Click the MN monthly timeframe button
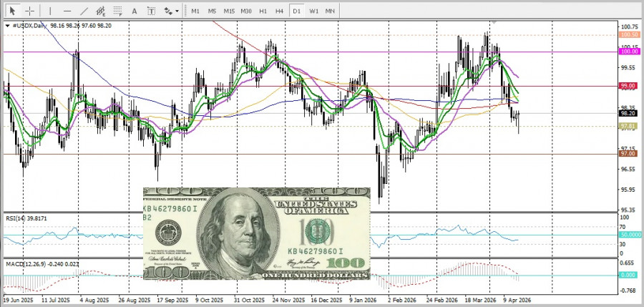Image resolution: width=644 pixels, height=307 pixels. pos(331,11)
